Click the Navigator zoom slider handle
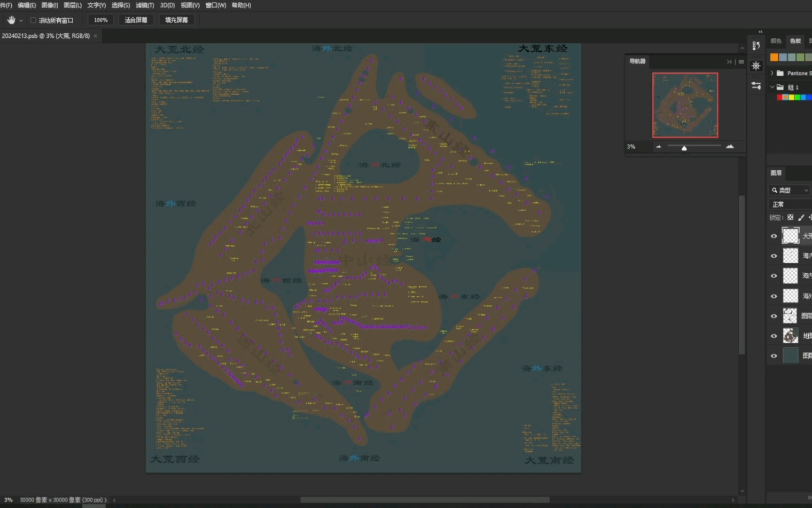 [x=684, y=148]
